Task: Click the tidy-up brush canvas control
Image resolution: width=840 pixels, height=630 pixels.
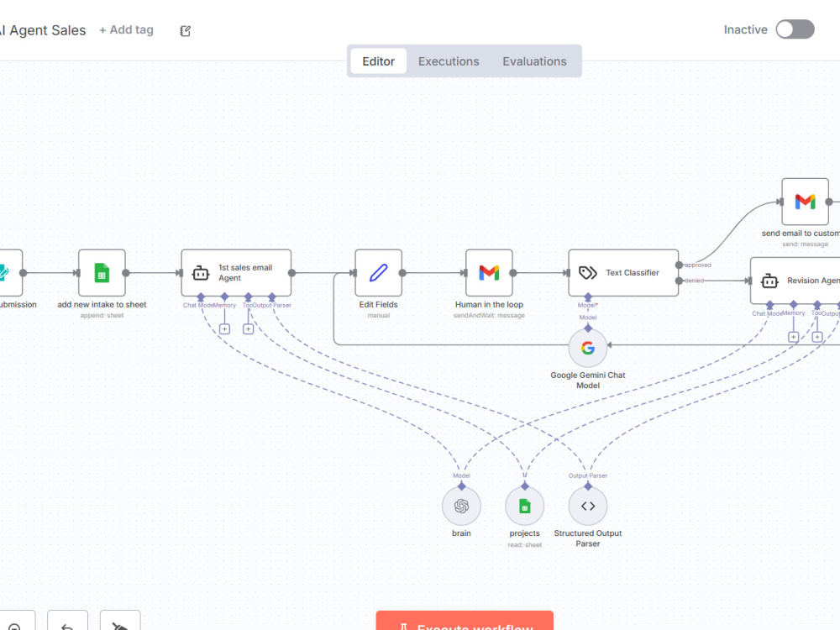Action: 120,622
